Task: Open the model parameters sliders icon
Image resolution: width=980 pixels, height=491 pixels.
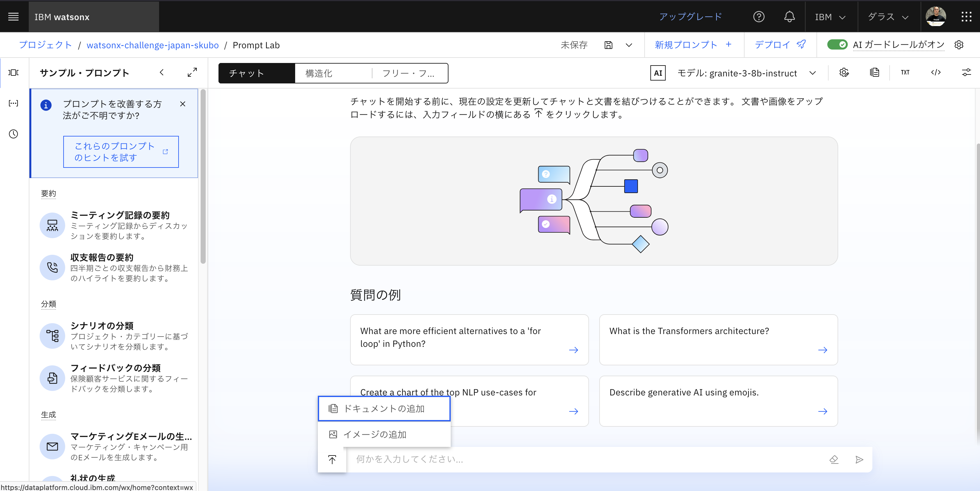Action: (x=966, y=72)
